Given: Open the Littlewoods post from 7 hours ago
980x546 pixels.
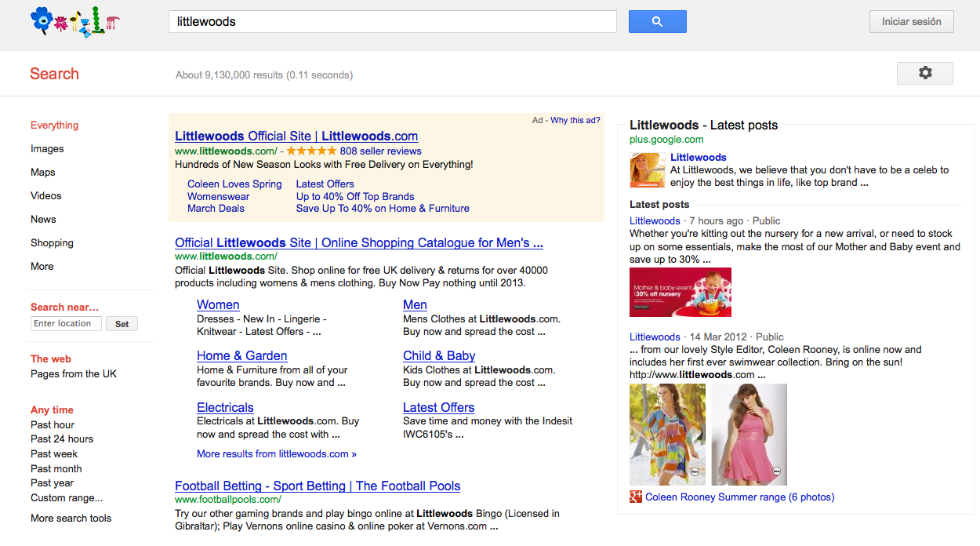Looking at the screenshot, I should [x=655, y=220].
